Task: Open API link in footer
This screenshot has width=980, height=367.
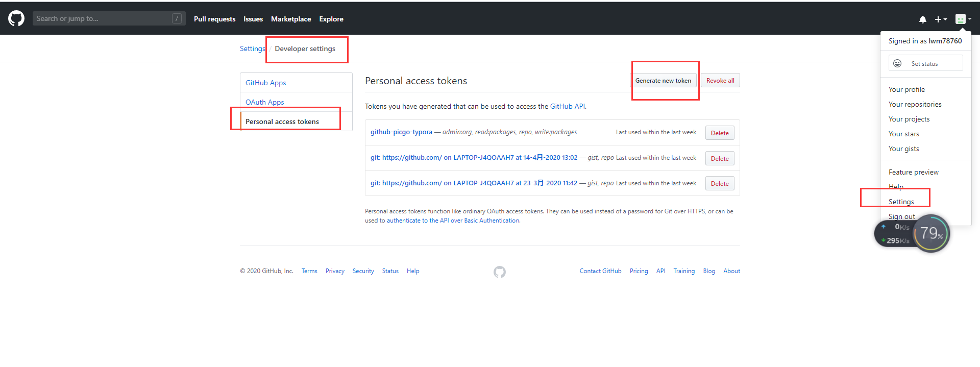Action: [660, 271]
